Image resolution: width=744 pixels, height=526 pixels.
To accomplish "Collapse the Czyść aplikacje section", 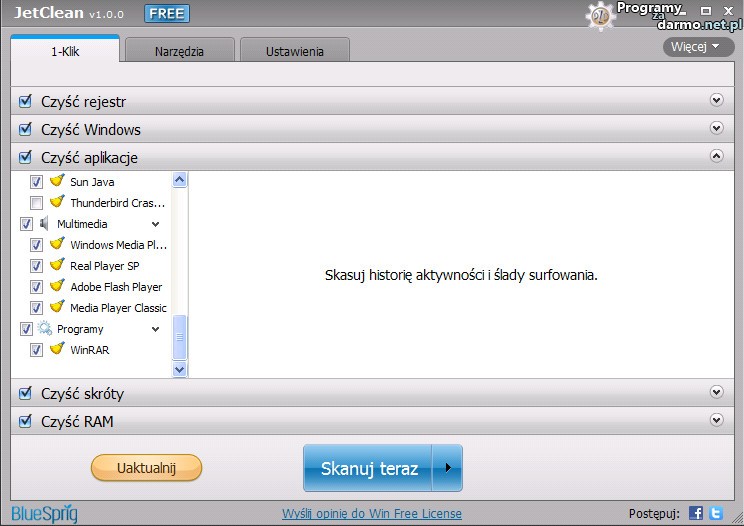I will click(x=716, y=156).
